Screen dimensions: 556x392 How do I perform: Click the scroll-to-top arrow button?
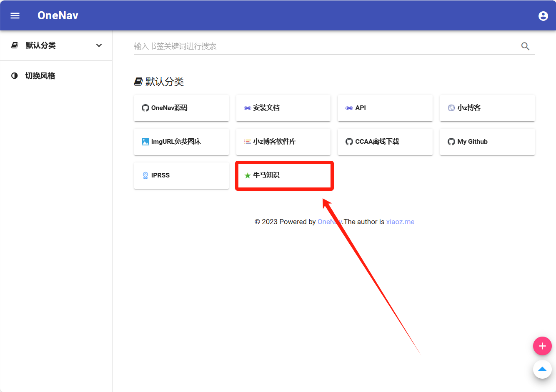pos(542,369)
